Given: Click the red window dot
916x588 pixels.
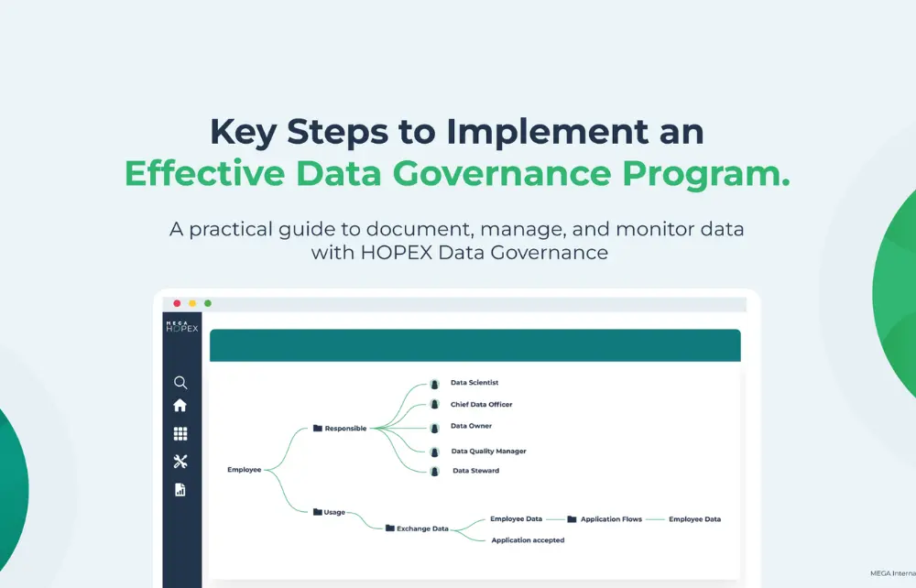Looking at the screenshot, I should 177,303.
